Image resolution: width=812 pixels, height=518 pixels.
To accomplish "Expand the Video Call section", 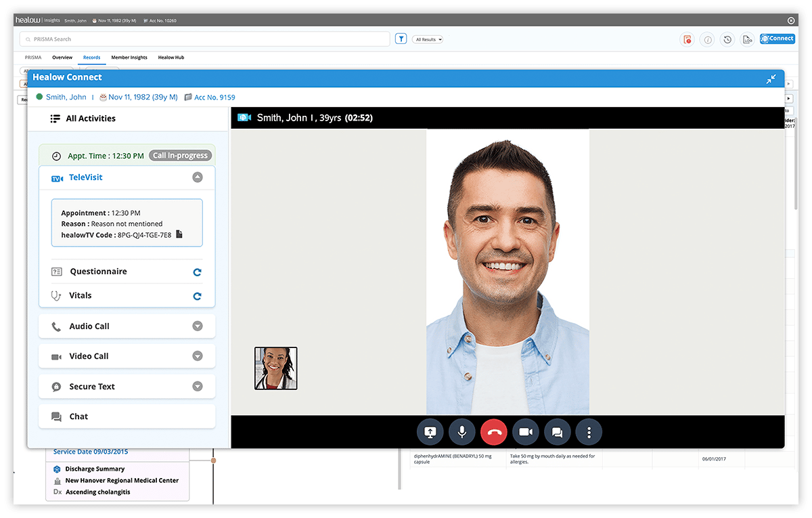I will coord(197,356).
